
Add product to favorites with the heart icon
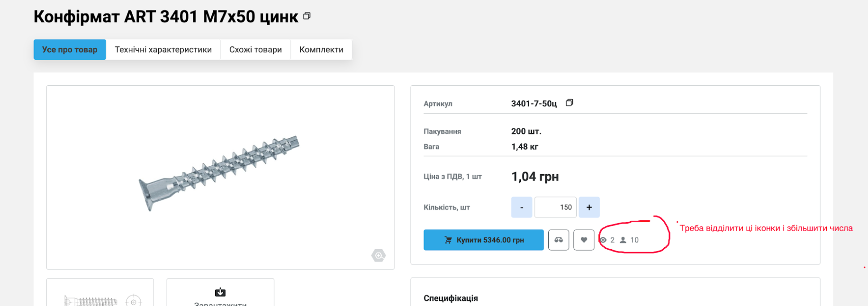pyautogui.click(x=584, y=240)
